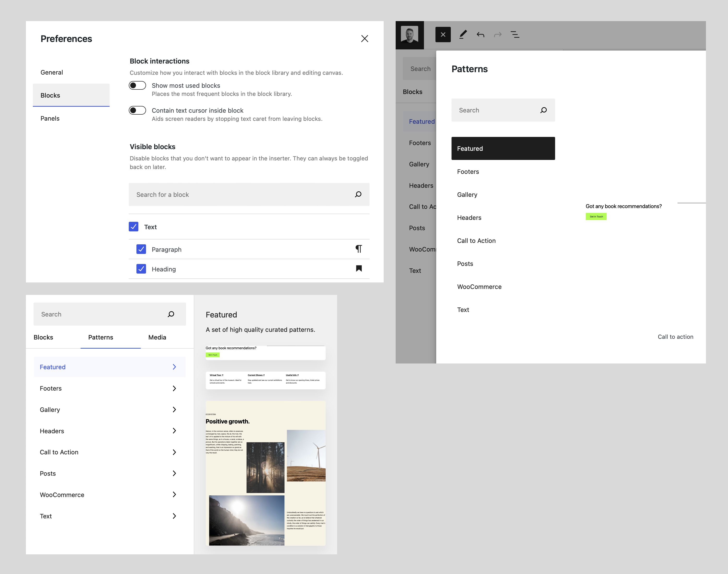Screen dimensions: 728x574
Task: Expand Footers category chevron
Action: 174,388
